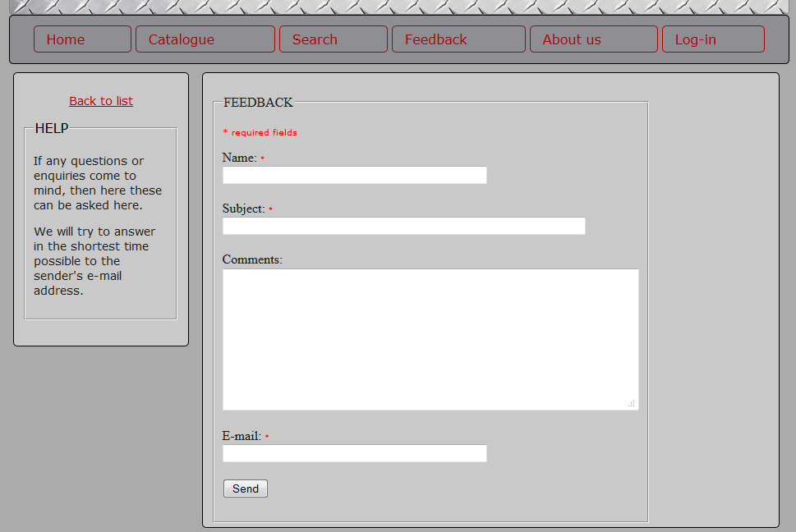Click the HELP panel heading
The height and width of the screenshot is (532, 796).
pyautogui.click(x=52, y=128)
